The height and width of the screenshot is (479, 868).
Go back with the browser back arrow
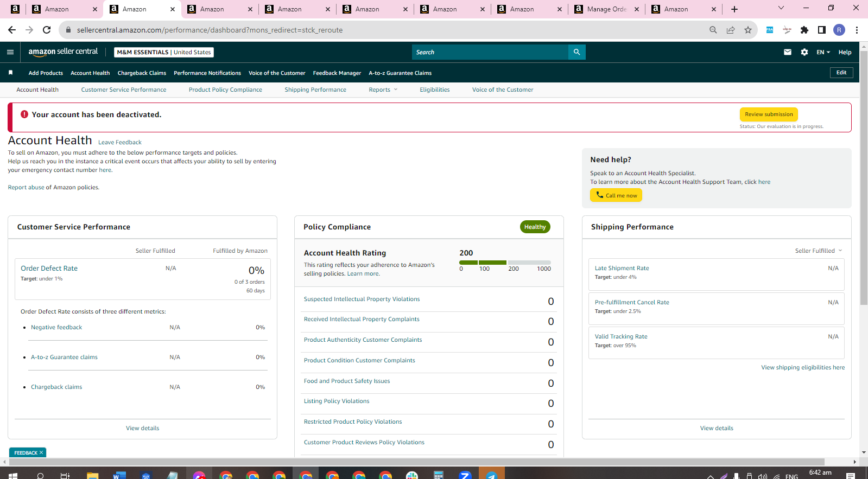[12, 30]
